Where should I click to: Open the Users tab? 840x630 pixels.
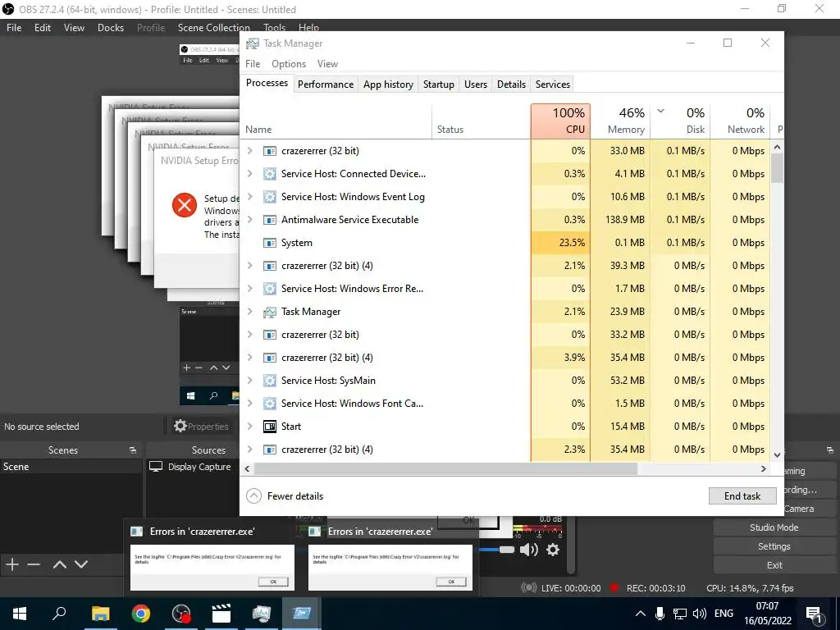pyautogui.click(x=476, y=84)
